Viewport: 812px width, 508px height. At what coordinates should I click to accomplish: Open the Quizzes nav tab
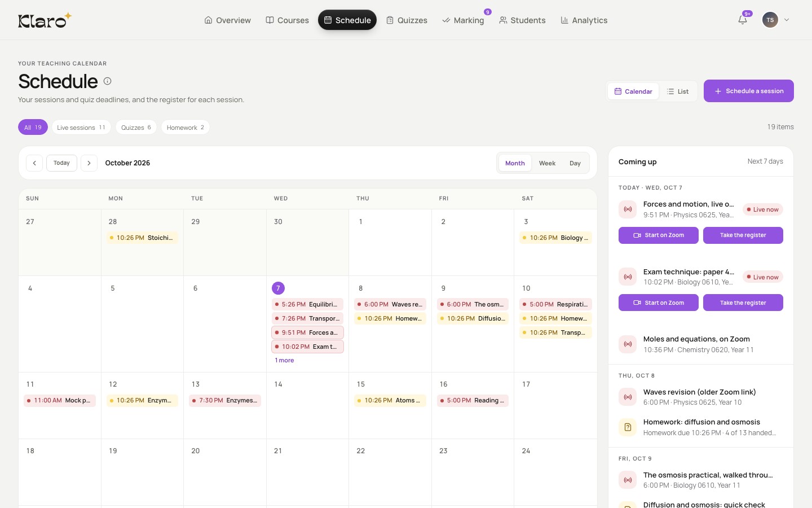click(407, 20)
